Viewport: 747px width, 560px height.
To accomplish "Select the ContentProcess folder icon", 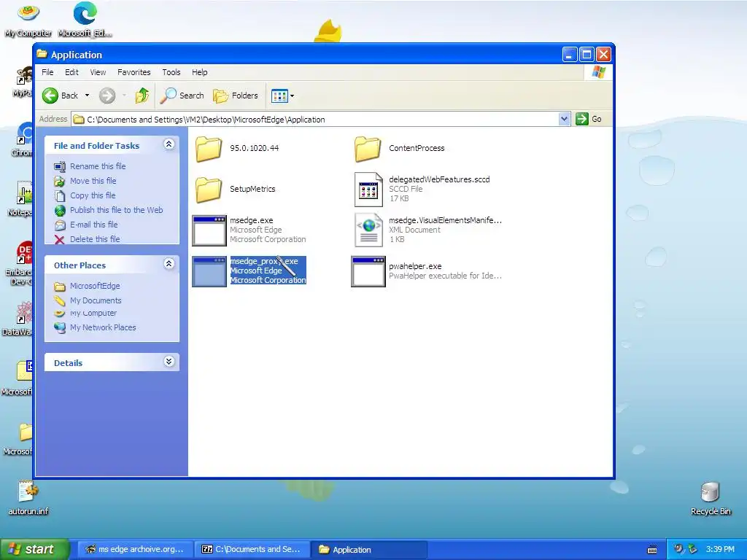I will (368, 149).
